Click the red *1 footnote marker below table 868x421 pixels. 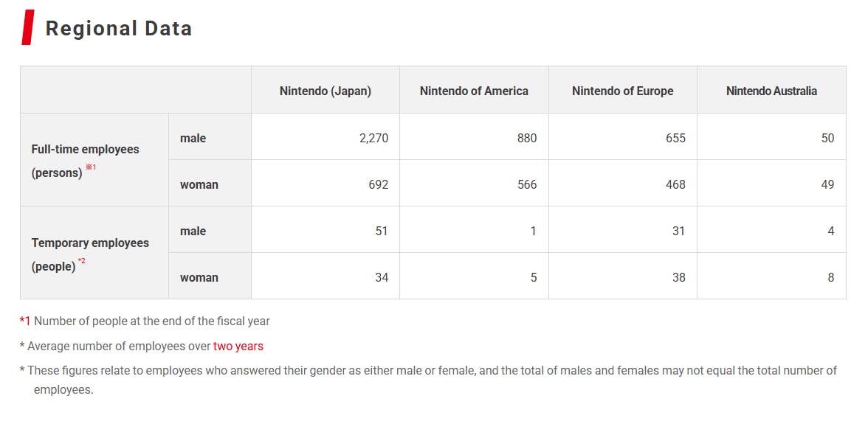click(25, 321)
